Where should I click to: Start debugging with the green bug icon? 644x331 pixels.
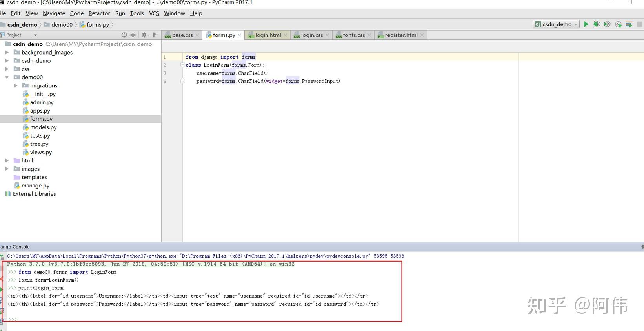(597, 24)
